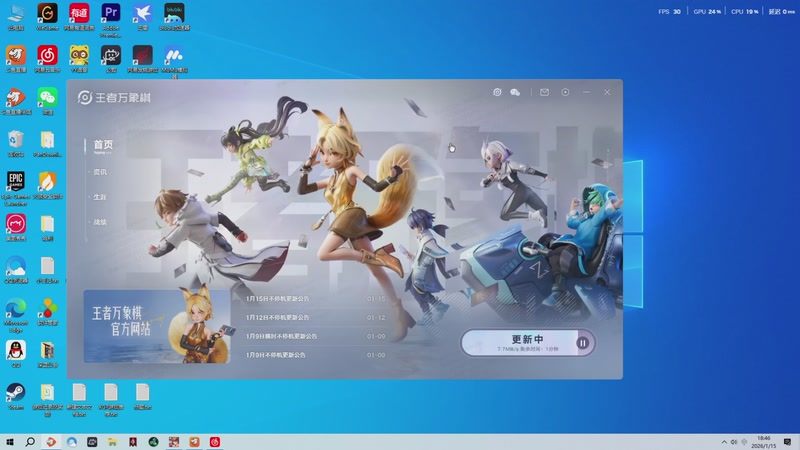Open the orange fox shortcut beside WeChat
800x450 pixels.
coord(16,101)
